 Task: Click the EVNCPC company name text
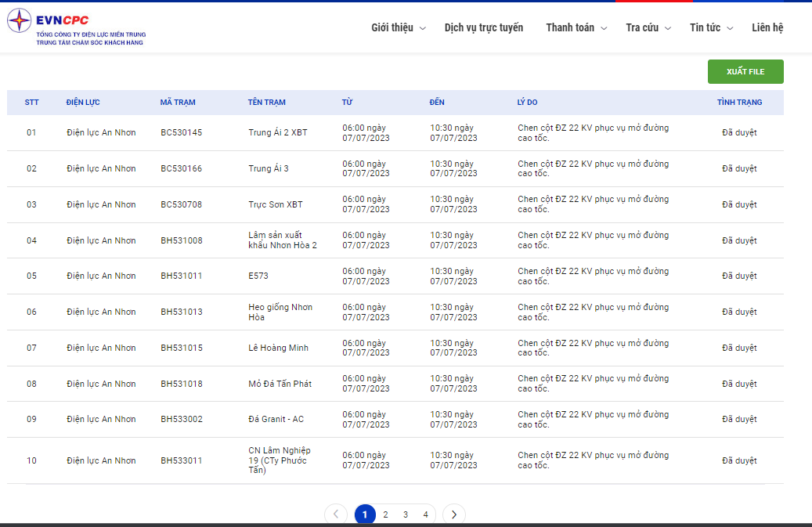(x=62, y=20)
